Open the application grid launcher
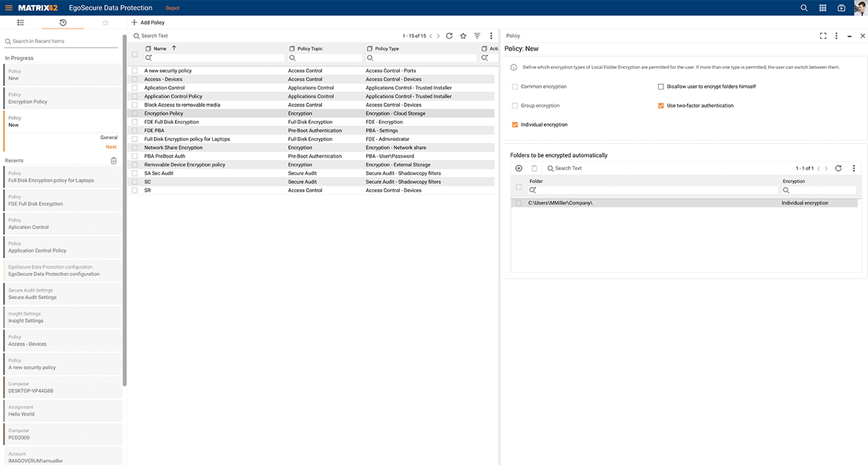Image resolution: width=868 pixels, height=465 pixels. coord(823,7)
